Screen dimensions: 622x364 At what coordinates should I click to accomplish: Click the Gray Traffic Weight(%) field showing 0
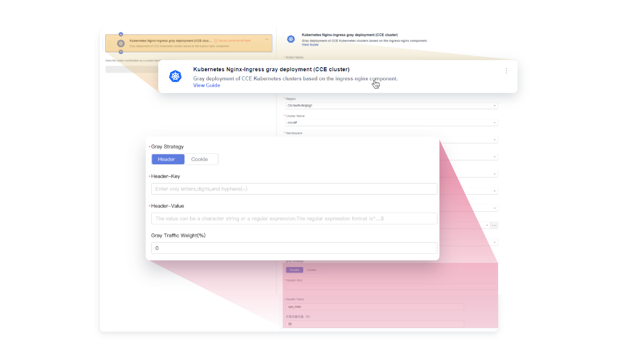pyautogui.click(x=294, y=248)
